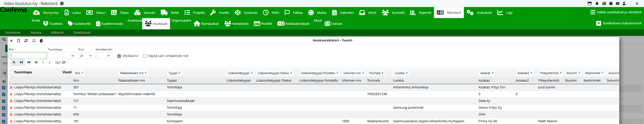Open the Tuontitapa dropdown

[x=62, y=56]
